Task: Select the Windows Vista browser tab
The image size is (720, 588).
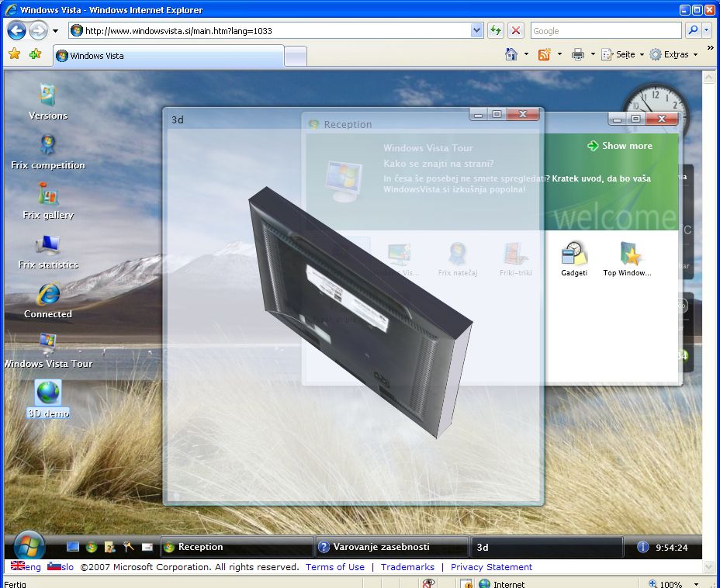Action: tap(168, 56)
